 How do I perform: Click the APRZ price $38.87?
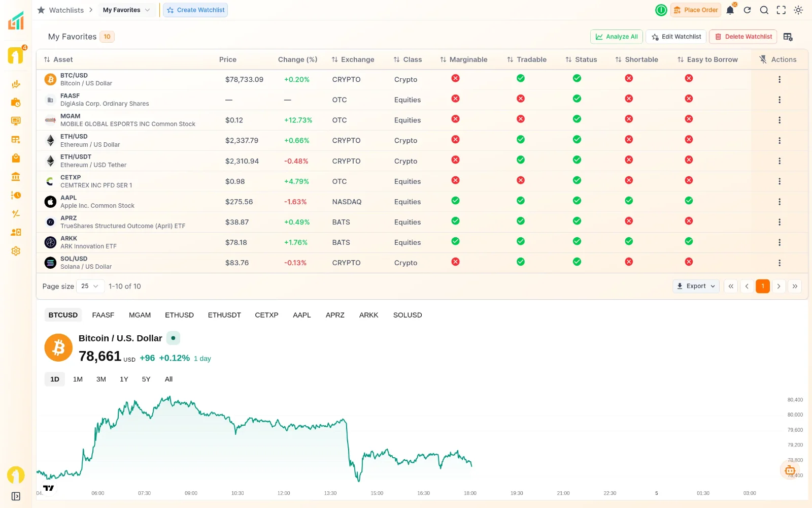pos(237,222)
